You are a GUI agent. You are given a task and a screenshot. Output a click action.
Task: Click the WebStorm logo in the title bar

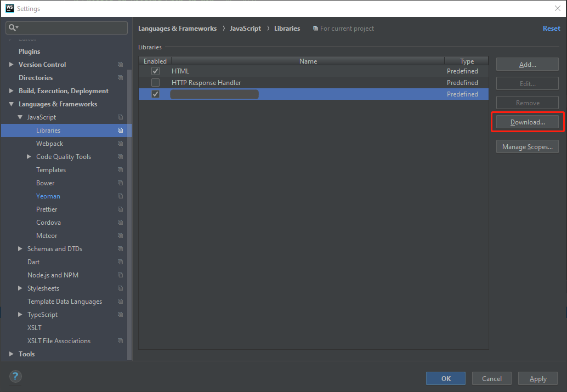[10, 8]
